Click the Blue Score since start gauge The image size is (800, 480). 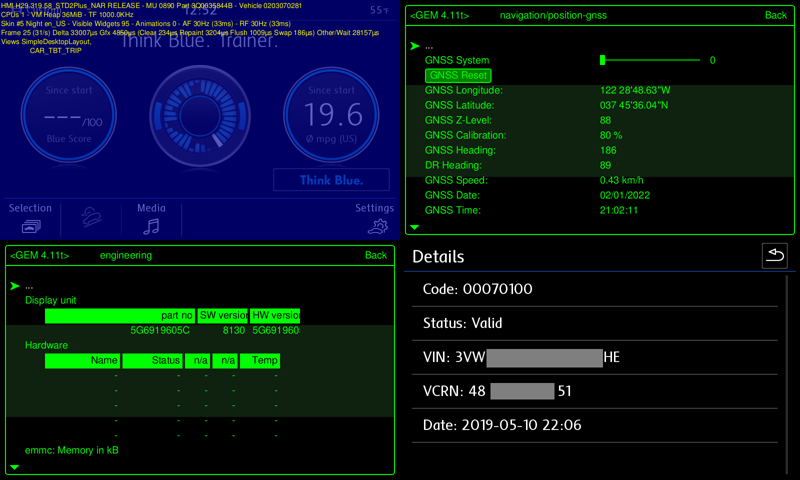[69, 115]
